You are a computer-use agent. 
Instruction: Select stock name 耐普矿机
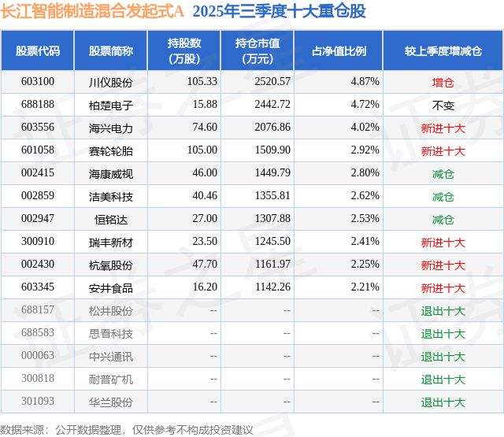[111, 380]
